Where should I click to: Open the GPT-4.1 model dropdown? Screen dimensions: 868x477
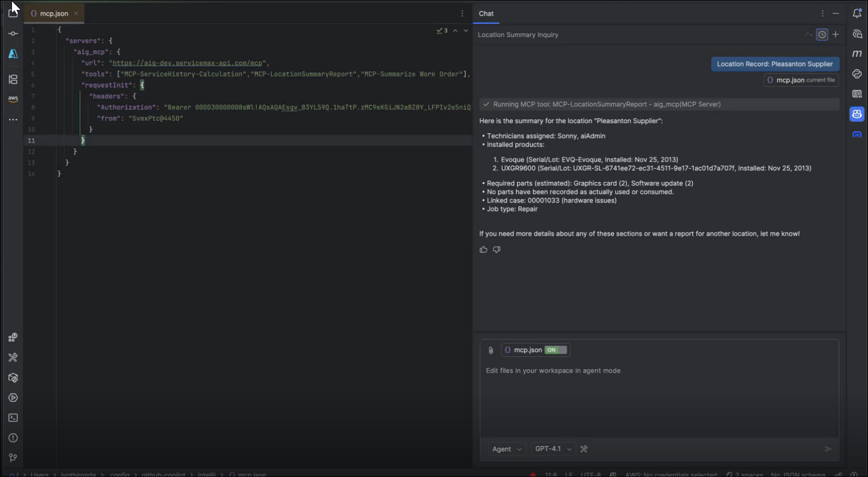pyautogui.click(x=553, y=449)
